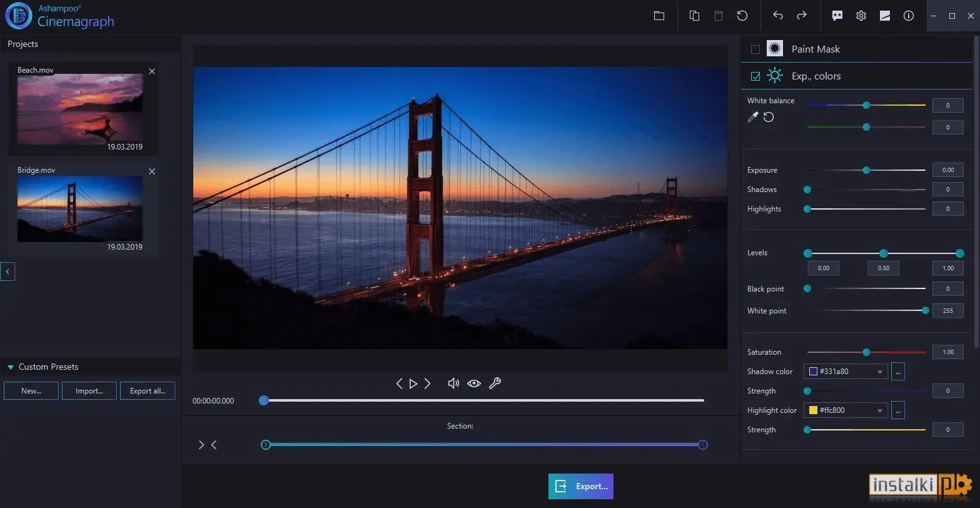Undo the last action
Viewport: 980px width, 508px height.
[x=777, y=16]
